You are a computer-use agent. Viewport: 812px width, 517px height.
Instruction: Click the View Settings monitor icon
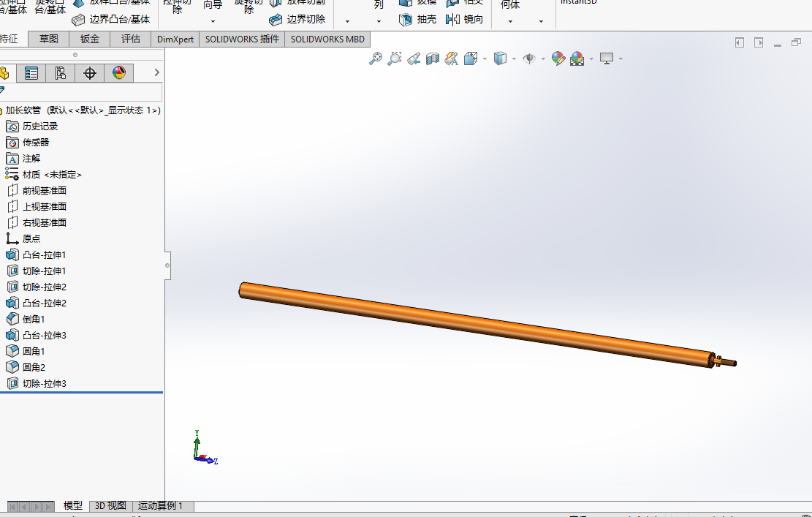(x=607, y=59)
